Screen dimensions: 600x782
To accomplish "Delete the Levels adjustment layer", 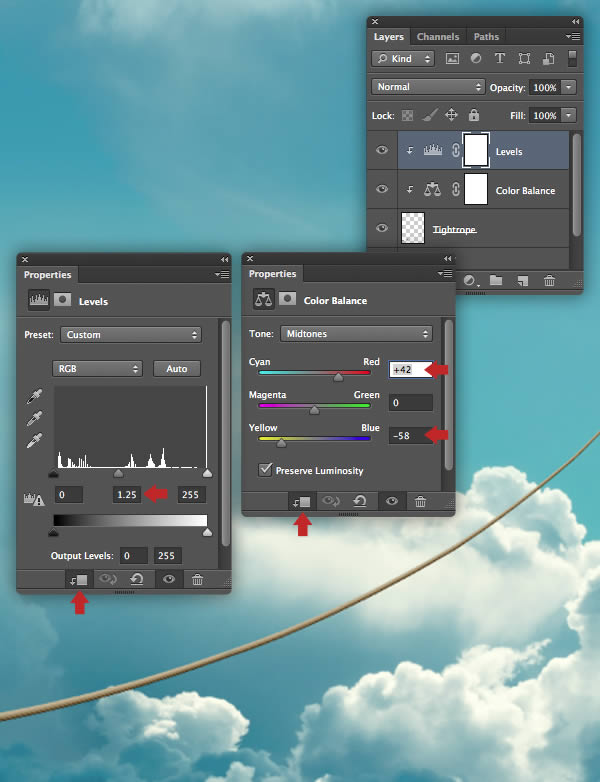I will (198, 579).
